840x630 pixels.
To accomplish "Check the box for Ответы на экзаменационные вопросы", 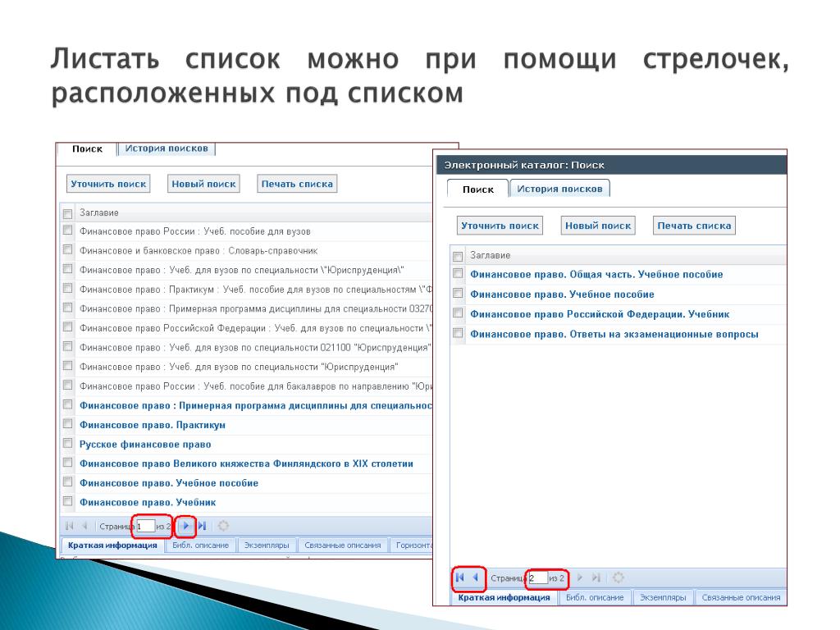I will [458, 333].
